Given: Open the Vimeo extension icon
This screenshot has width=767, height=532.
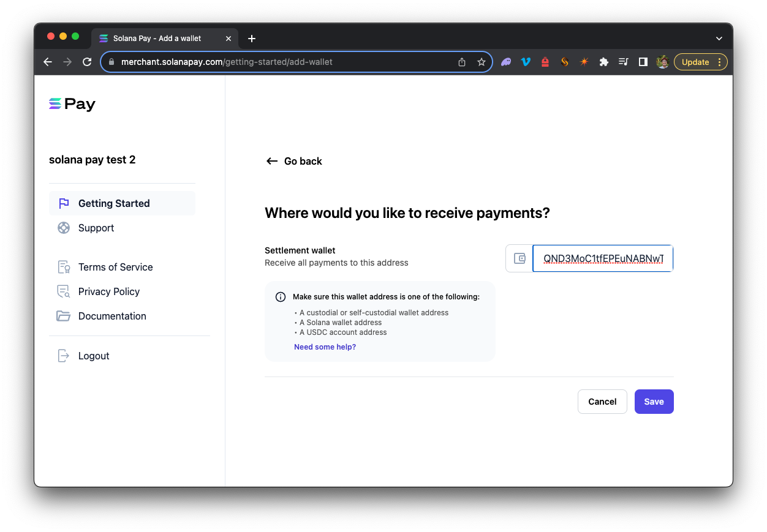Looking at the screenshot, I should point(526,62).
